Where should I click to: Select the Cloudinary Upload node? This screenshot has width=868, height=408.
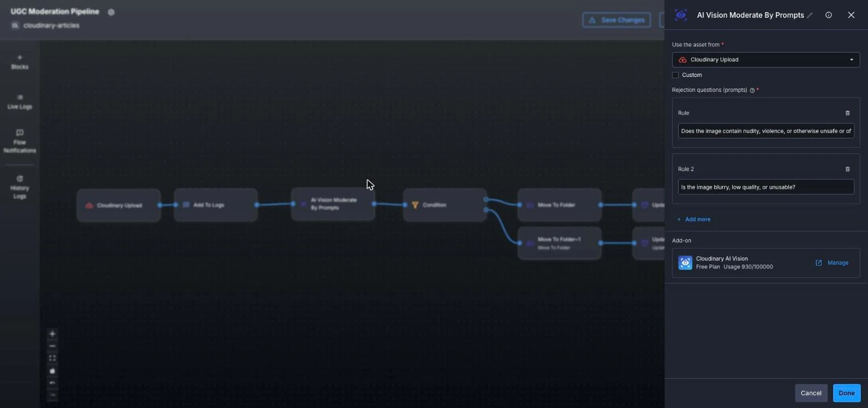tap(119, 205)
